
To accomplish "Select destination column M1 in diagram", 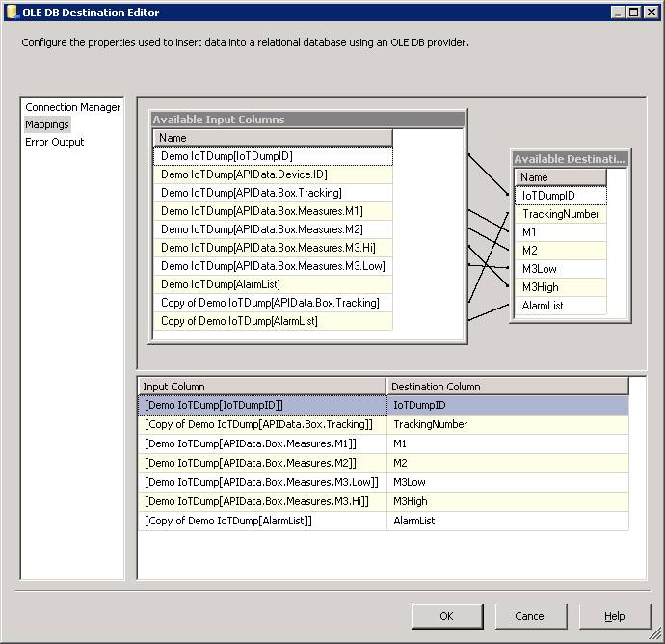I will coord(560,232).
